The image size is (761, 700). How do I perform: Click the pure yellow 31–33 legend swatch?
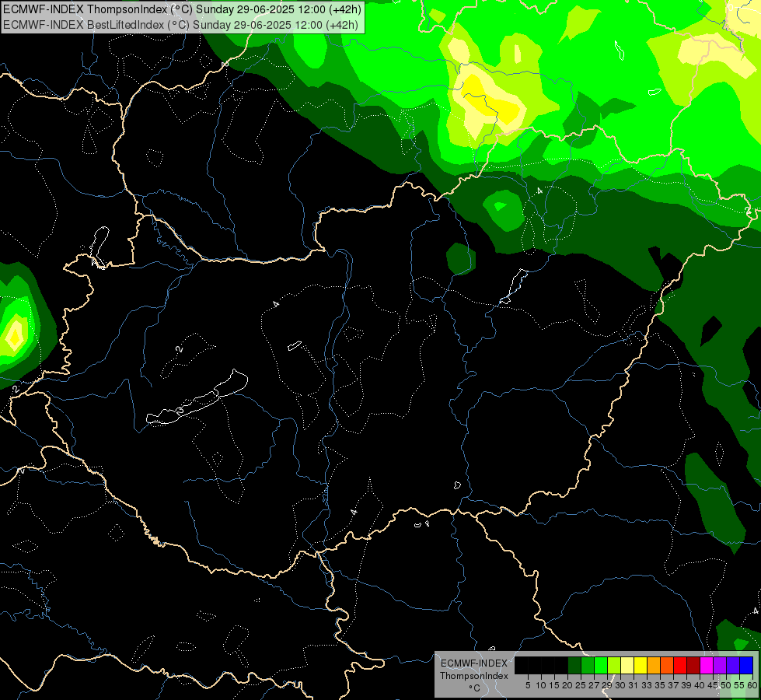(641, 665)
